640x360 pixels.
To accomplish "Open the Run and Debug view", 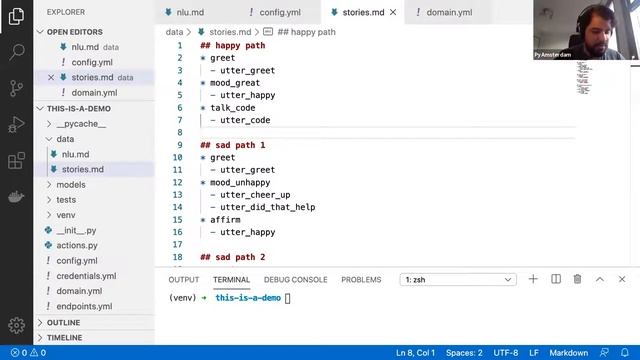I will [16, 124].
